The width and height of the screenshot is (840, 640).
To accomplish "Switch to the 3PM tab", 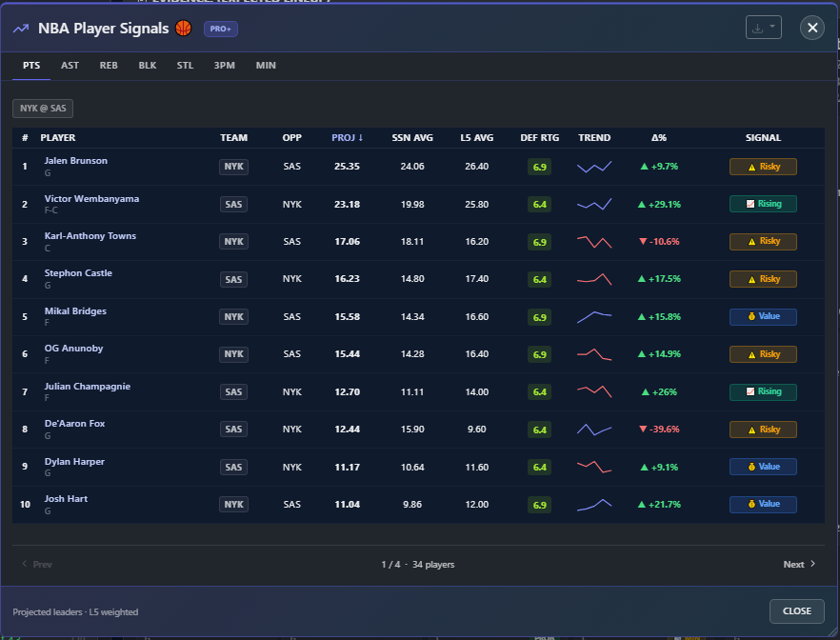I will [225, 66].
